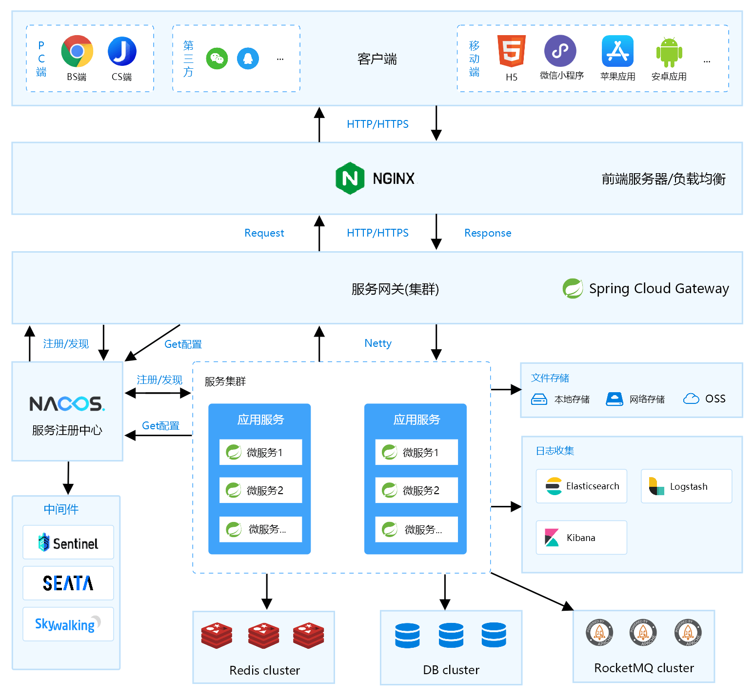This screenshot has width=754, height=700.
Task: Click the left 应用服务 header
Action: [x=260, y=420]
